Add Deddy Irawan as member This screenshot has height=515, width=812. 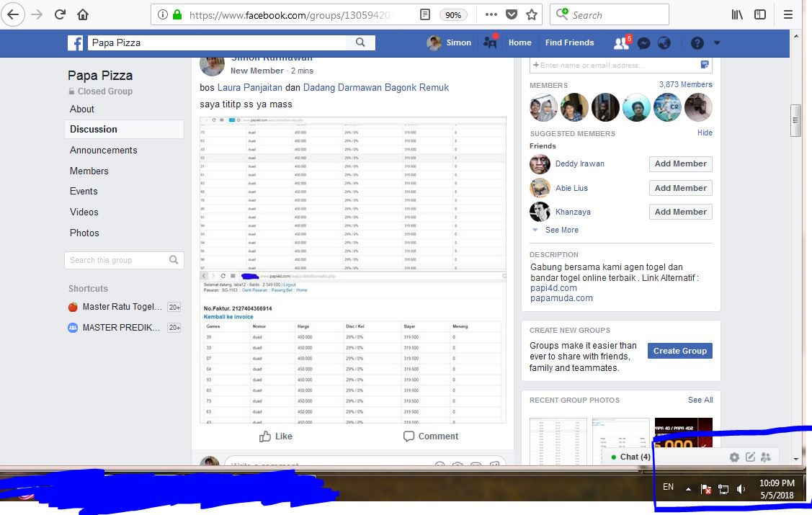tap(680, 164)
